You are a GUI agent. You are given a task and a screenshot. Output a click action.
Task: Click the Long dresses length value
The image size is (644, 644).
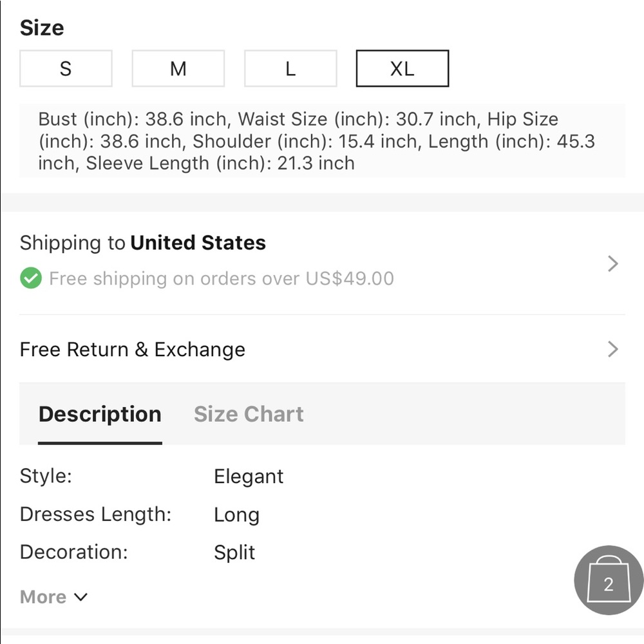coord(236,515)
